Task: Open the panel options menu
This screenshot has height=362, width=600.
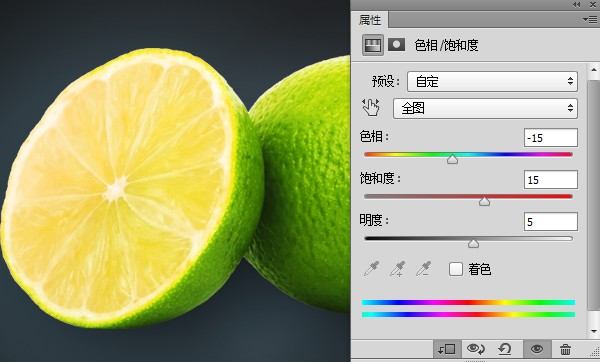Action: [589, 19]
